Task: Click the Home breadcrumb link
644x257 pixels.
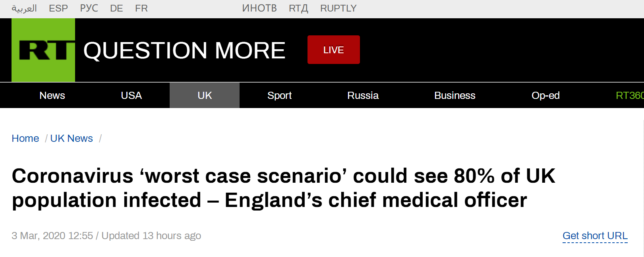Action: pos(25,138)
